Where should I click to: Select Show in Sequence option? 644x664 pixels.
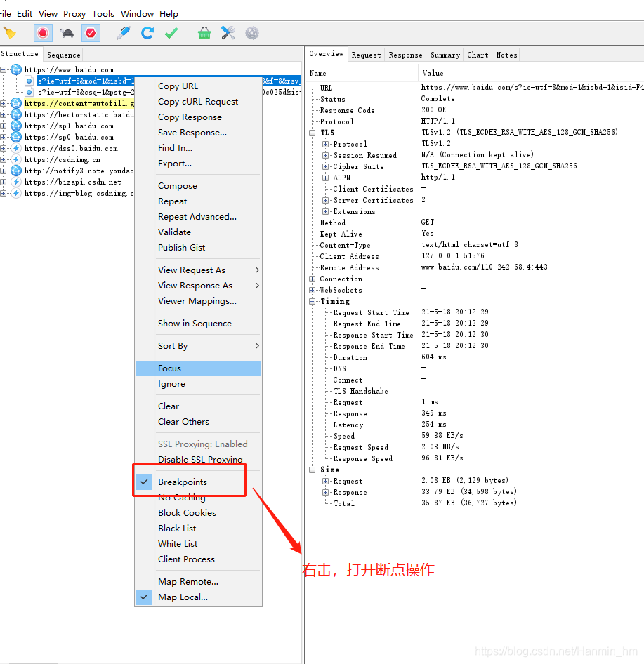198,324
